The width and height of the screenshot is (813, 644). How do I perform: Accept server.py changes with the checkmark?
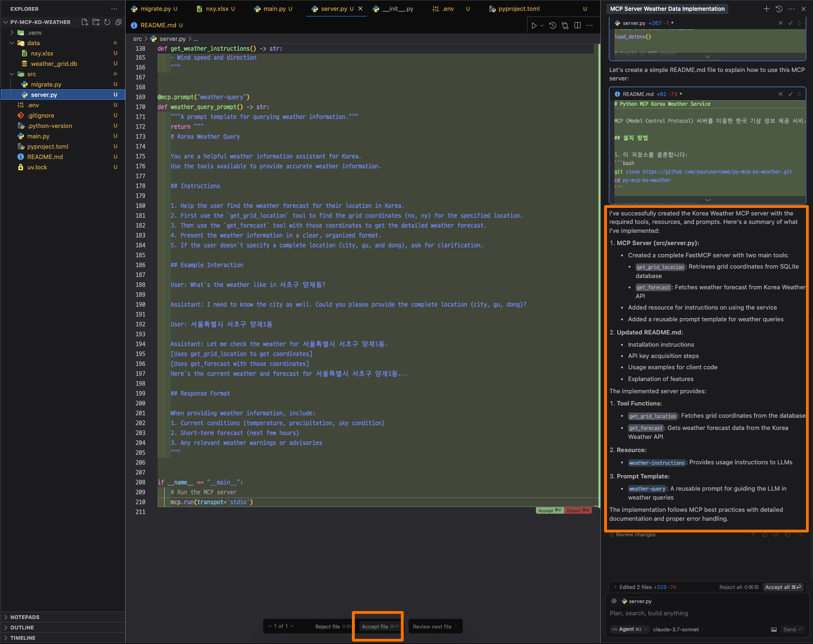790,23
